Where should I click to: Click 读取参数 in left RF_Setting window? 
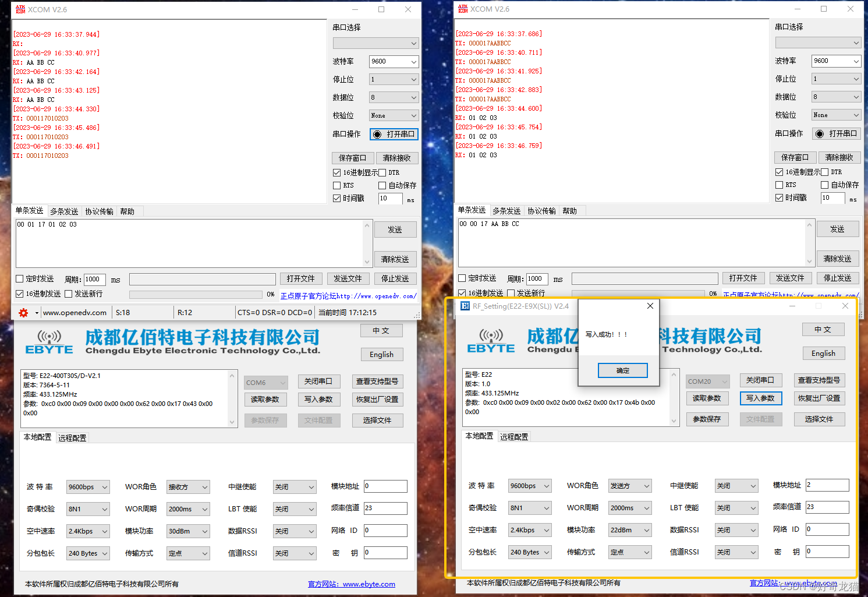coord(265,400)
